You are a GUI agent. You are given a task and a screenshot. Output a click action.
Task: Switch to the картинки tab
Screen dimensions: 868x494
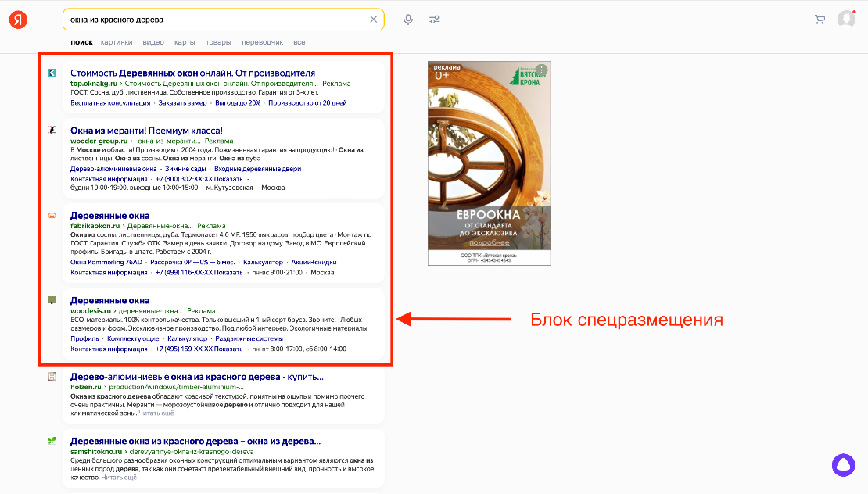point(117,42)
